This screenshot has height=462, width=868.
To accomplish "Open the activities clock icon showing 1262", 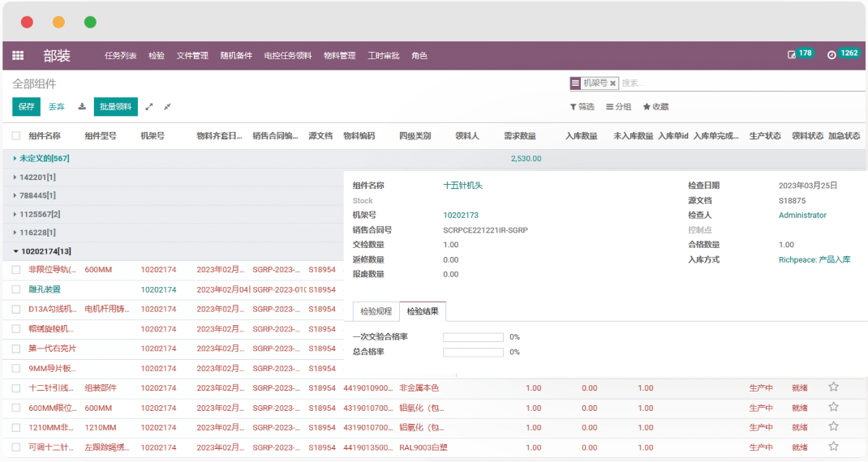I will click(831, 54).
